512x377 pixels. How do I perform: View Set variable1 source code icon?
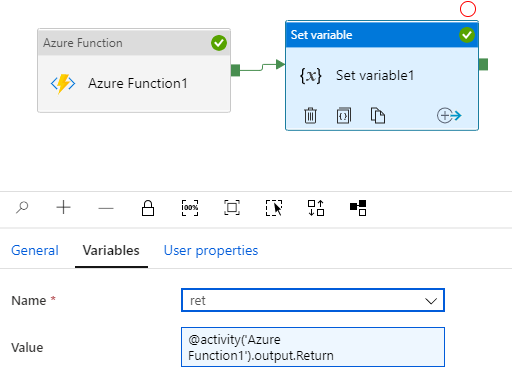click(x=344, y=115)
